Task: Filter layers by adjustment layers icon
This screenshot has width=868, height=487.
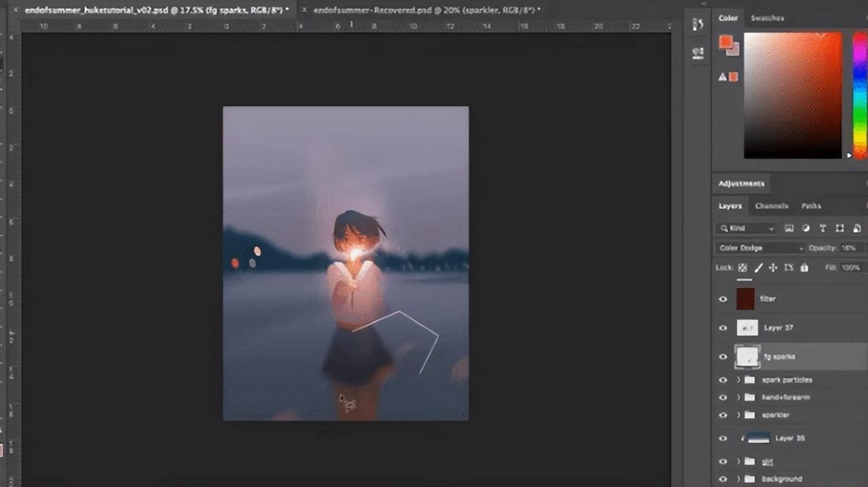Action: tap(806, 228)
